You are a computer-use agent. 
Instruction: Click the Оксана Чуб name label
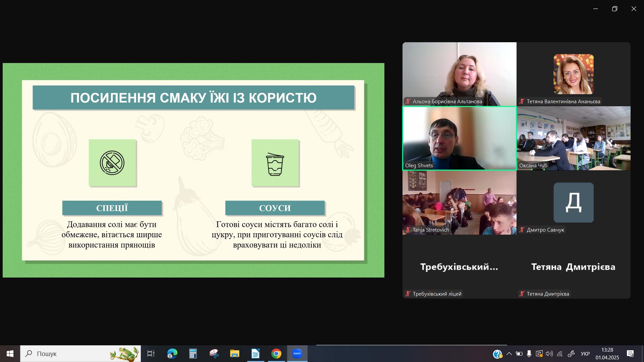pos(533,165)
